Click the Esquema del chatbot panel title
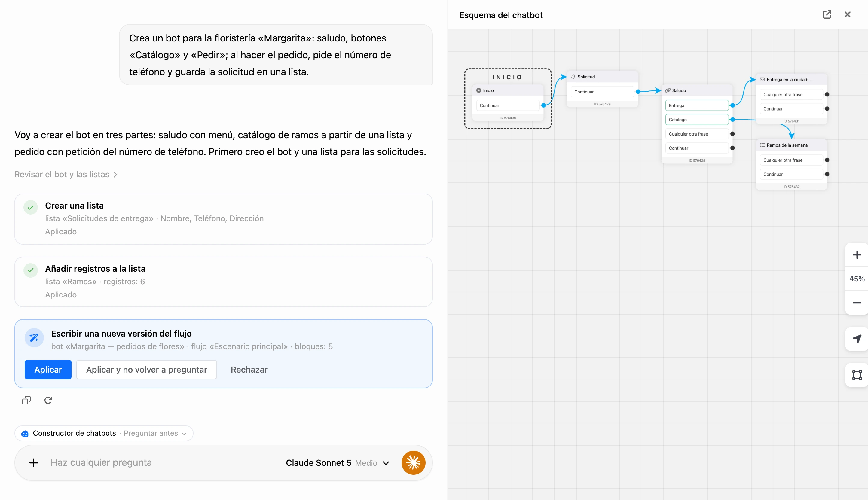This screenshot has width=868, height=500. coord(500,15)
